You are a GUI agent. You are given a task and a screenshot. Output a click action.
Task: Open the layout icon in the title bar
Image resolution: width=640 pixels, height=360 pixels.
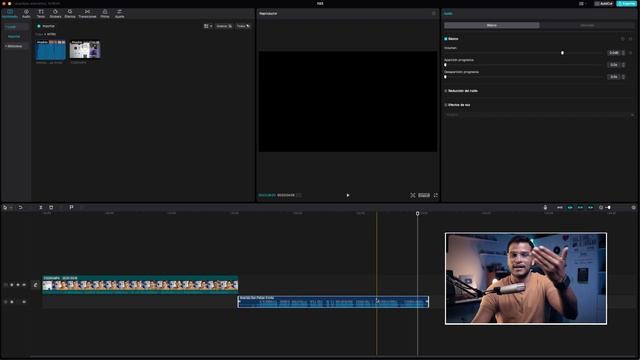[x=581, y=4]
